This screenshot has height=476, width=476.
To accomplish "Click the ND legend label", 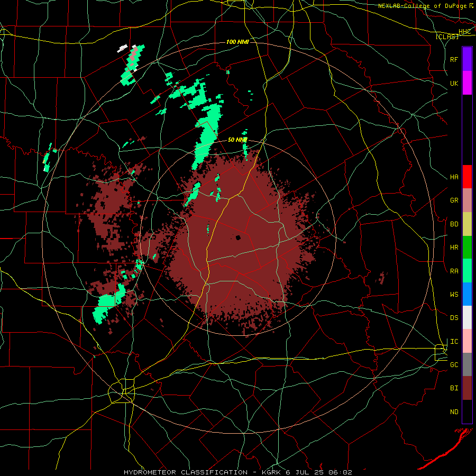I will pos(454,412).
